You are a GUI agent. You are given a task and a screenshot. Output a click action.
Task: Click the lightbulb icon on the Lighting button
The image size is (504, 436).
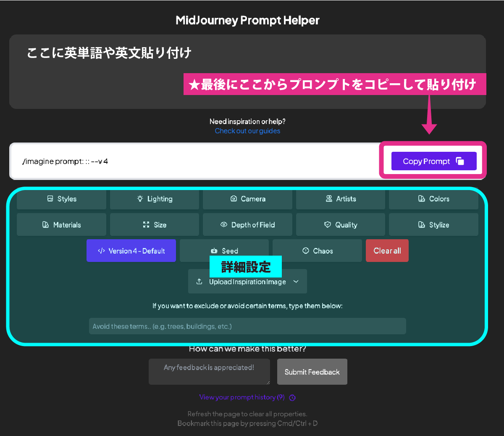140,198
